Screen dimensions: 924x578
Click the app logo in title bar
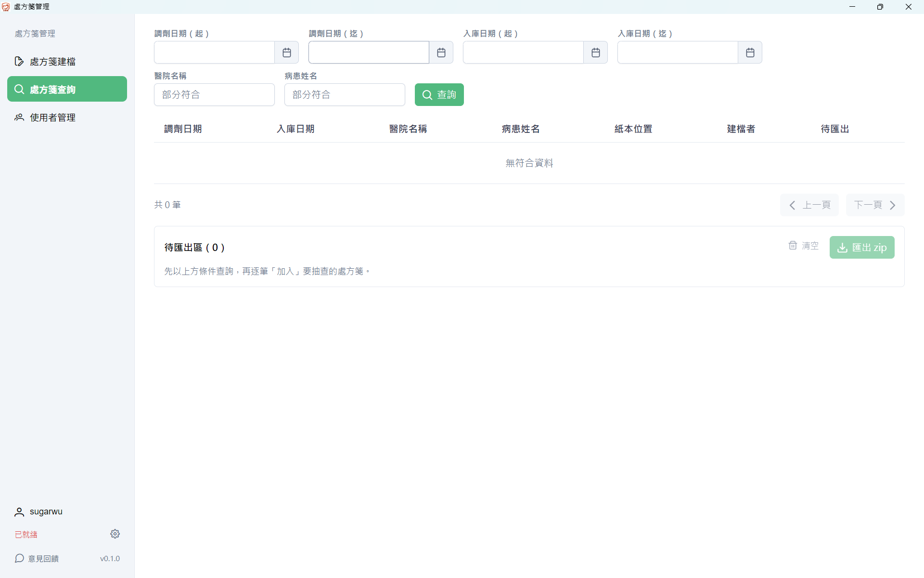6,7
